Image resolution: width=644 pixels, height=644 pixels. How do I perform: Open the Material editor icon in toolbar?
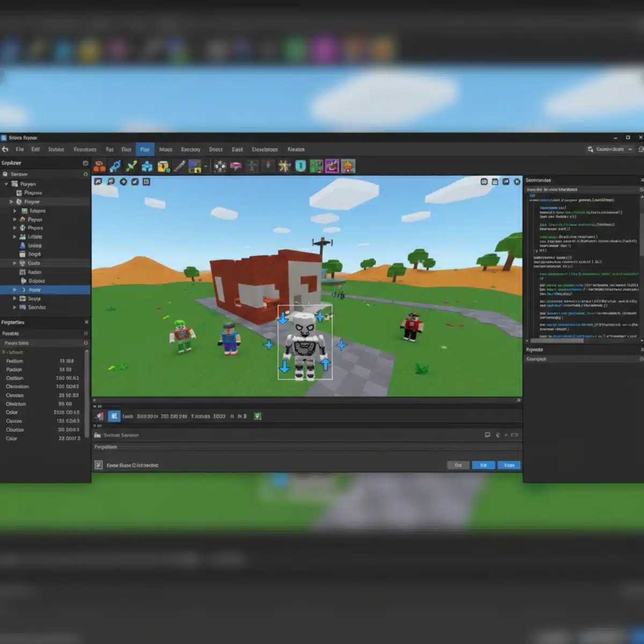coord(194,166)
